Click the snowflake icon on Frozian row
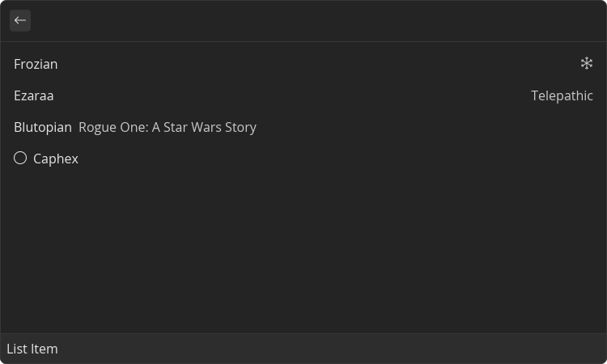607x364 pixels. point(587,63)
